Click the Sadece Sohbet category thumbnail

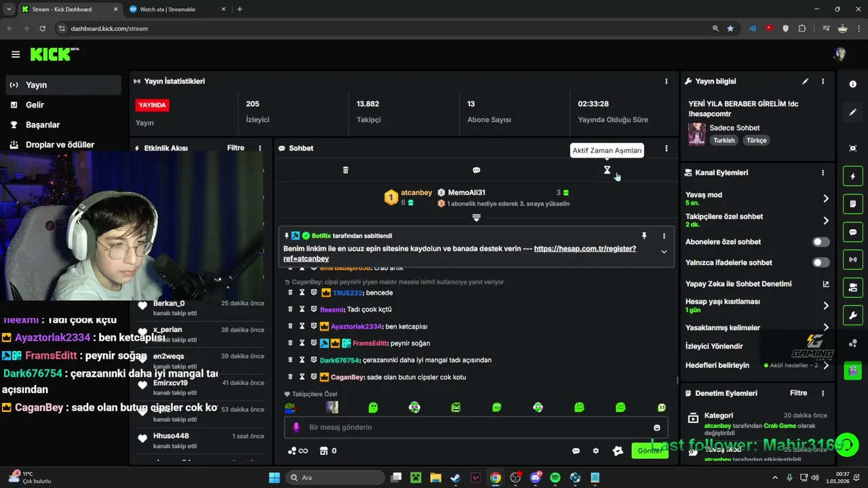click(696, 134)
